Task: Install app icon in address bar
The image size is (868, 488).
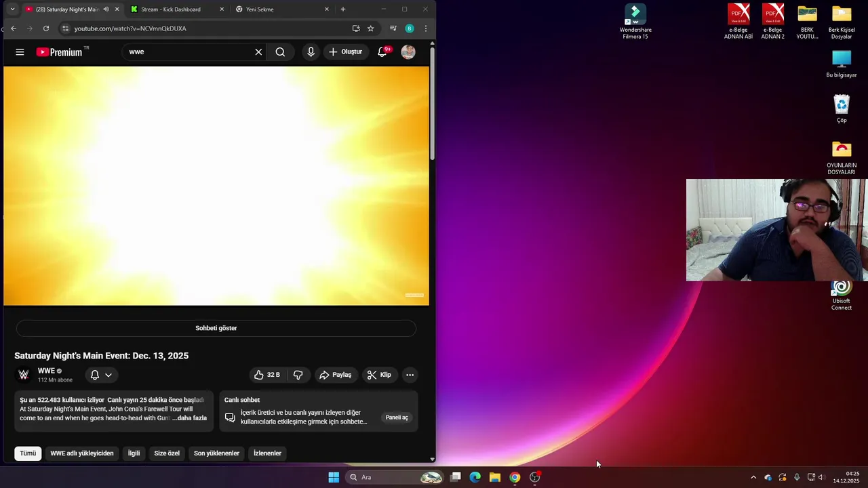Action: click(356, 28)
